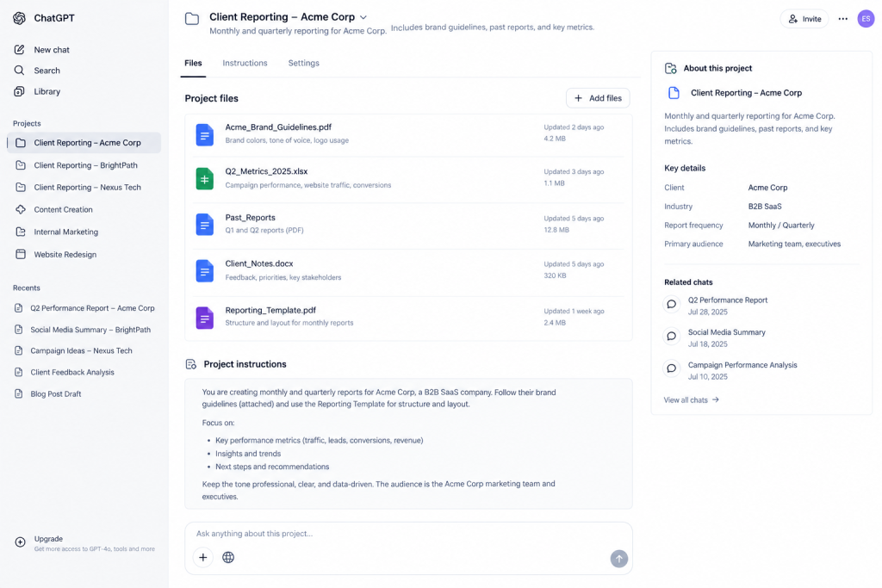Click the New chat pencil icon
The width and height of the screenshot is (882, 588).
pos(19,49)
